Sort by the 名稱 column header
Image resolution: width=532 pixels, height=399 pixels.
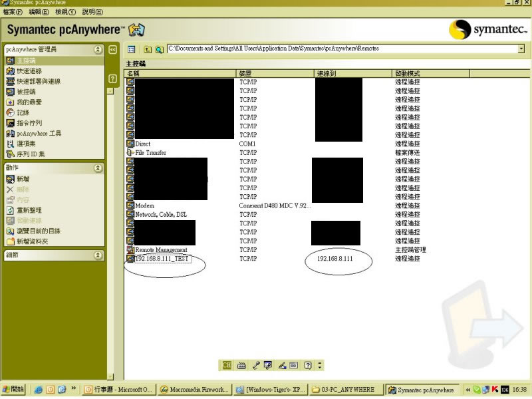tap(180, 74)
